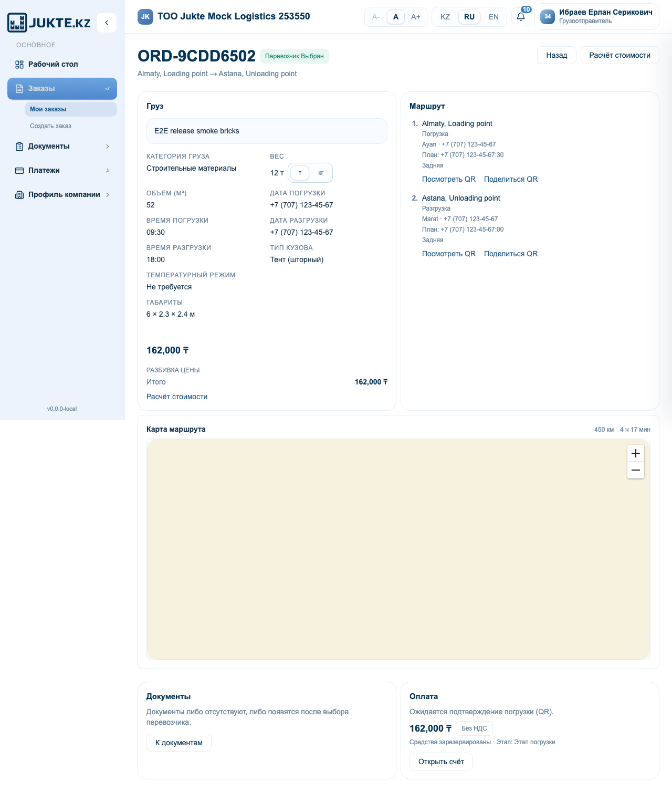Zoom in on the route map
This screenshot has width=672, height=792.
coord(636,453)
